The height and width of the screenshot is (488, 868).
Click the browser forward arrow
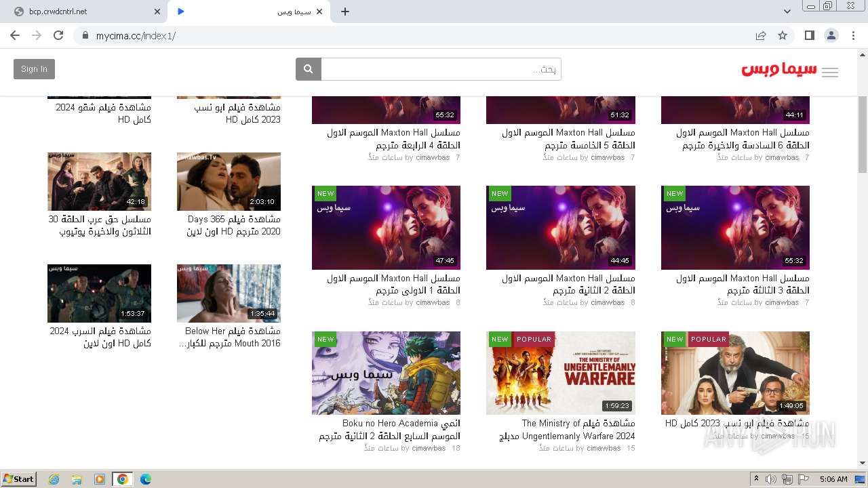[x=37, y=35]
